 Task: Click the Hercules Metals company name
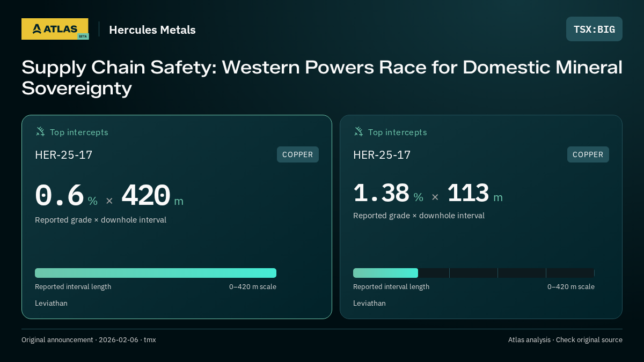click(x=152, y=29)
